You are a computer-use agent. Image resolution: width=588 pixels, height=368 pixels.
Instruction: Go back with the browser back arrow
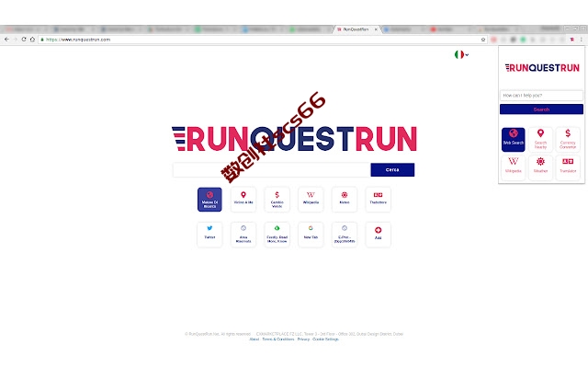click(x=6, y=40)
